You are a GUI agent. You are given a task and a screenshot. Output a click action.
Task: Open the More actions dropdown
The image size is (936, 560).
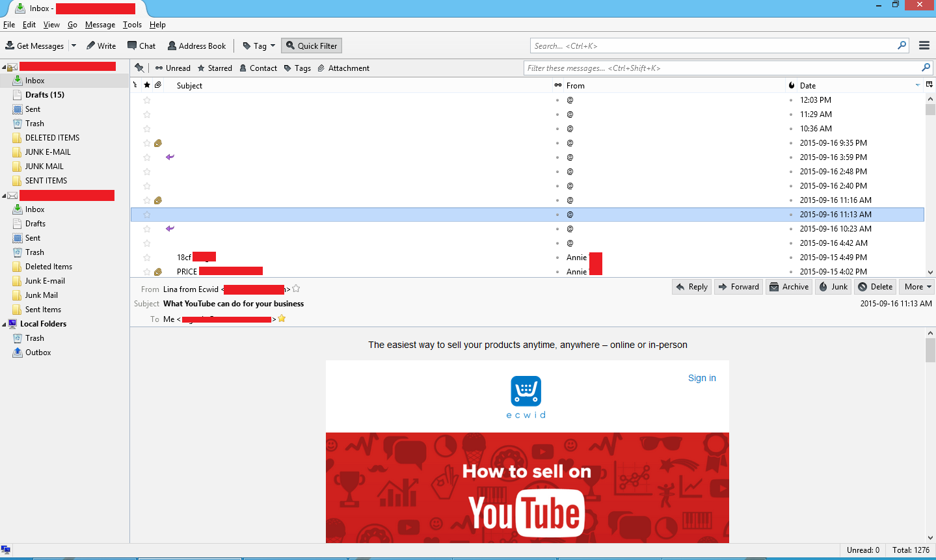point(918,287)
